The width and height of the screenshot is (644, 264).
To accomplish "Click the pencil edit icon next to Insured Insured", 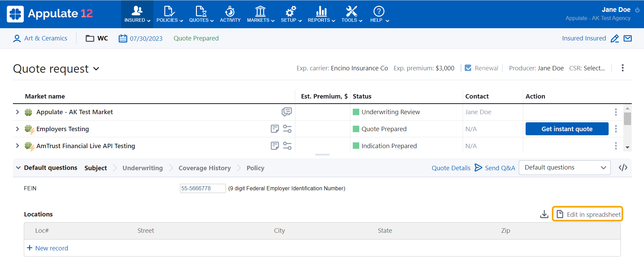I will (x=614, y=38).
